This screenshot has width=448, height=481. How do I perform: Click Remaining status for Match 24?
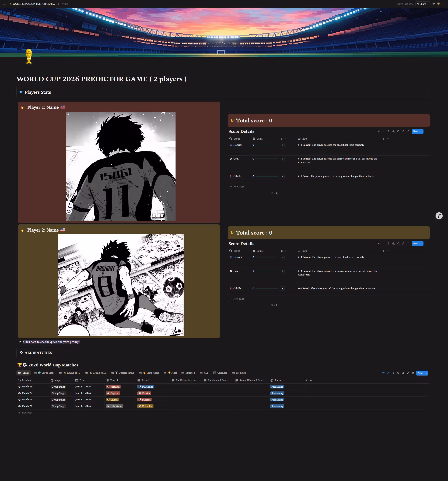tap(277, 406)
